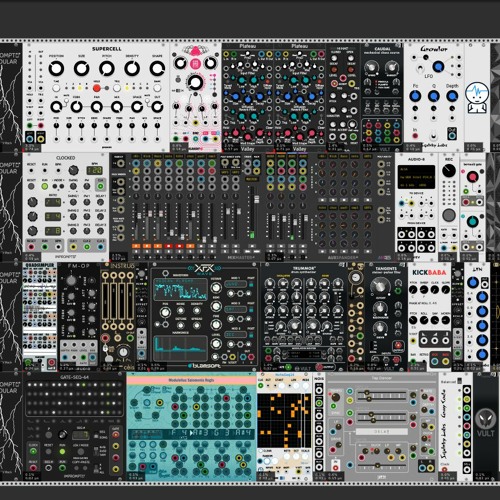Click the red HOLD button on Supercell
The image size is (500, 500).
click(x=96, y=88)
